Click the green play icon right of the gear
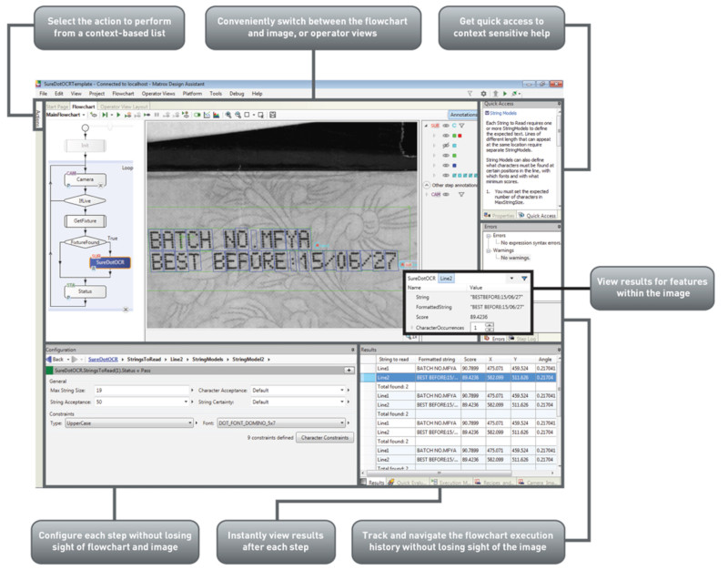 coord(505,94)
